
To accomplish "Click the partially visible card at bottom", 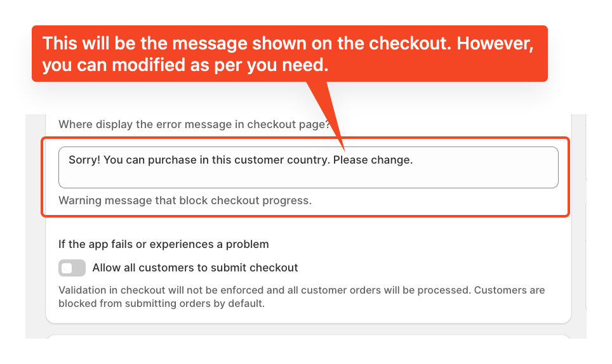I will point(309,336).
